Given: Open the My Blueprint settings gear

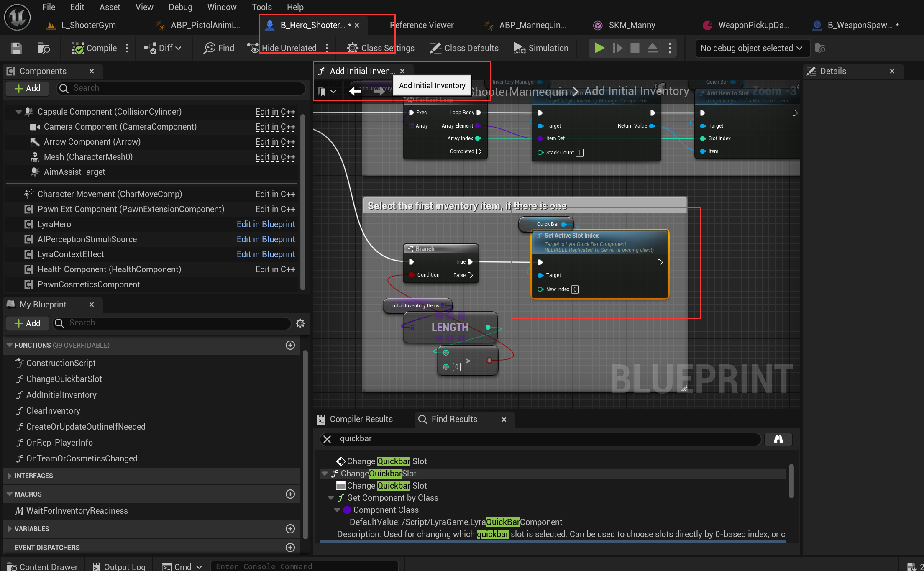Looking at the screenshot, I should click(300, 323).
